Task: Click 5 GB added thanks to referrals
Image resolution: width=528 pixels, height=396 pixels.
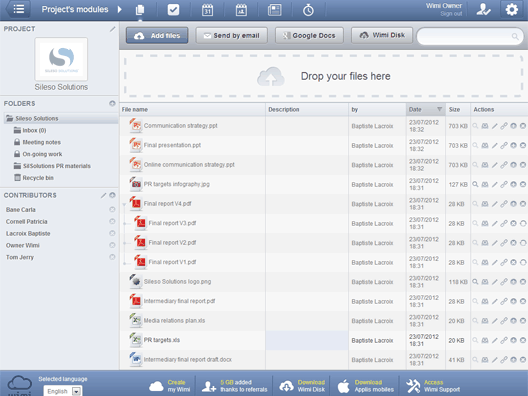Action: point(235,386)
